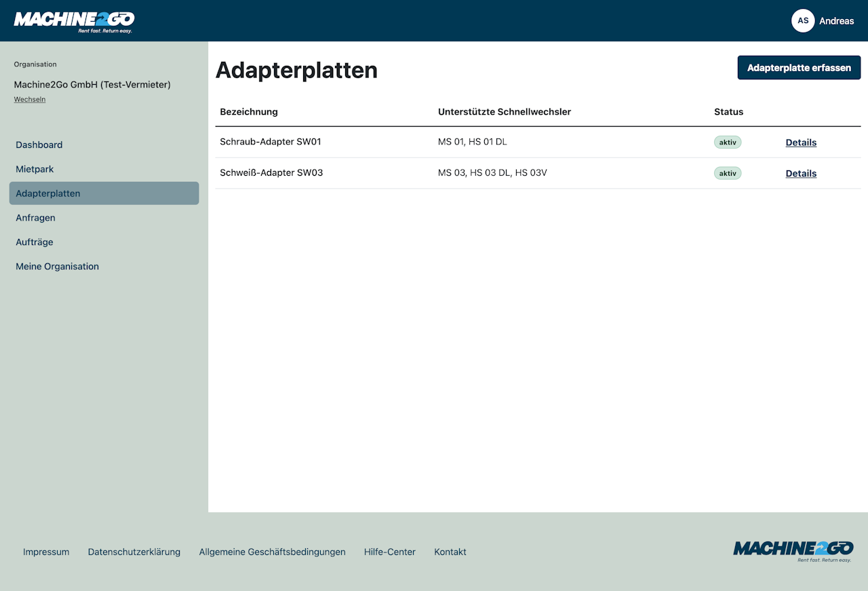Open Allgemeine Geschäftsbedingungen in the footer
This screenshot has width=868, height=591.
(x=272, y=552)
